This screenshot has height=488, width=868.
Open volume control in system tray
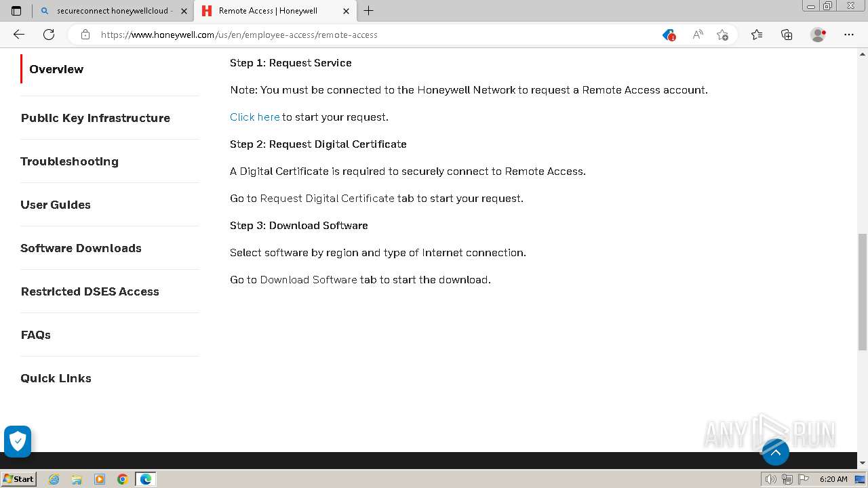[770, 479]
